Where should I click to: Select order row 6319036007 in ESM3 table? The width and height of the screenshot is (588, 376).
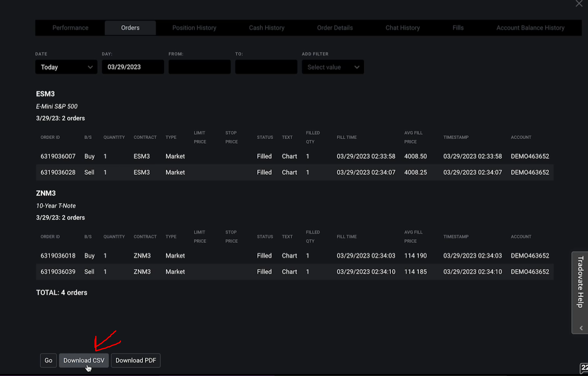click(58, 156)
